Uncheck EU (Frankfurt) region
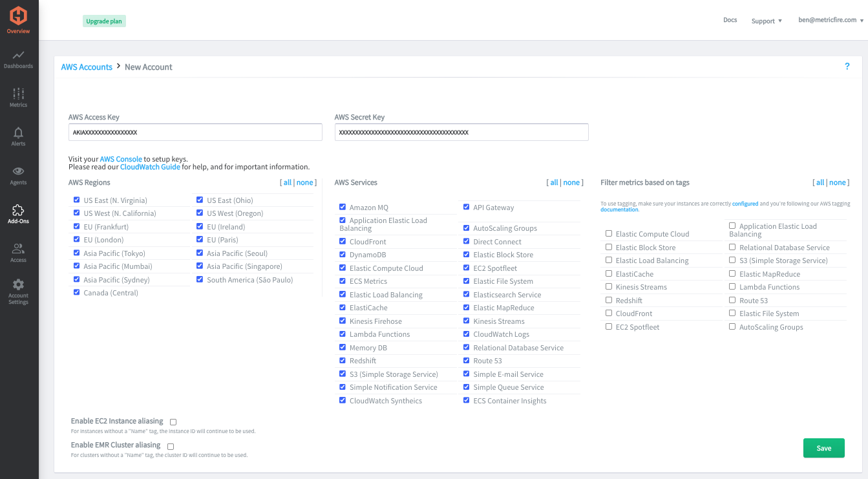 [77, 226]
